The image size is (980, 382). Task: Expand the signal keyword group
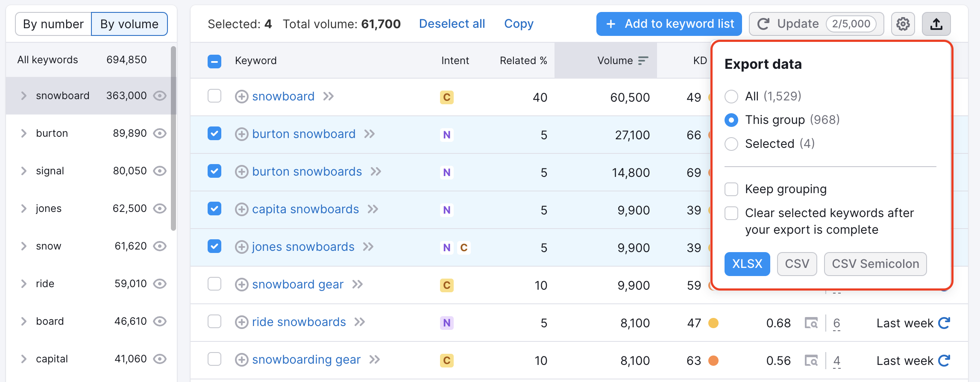point(24,171)
